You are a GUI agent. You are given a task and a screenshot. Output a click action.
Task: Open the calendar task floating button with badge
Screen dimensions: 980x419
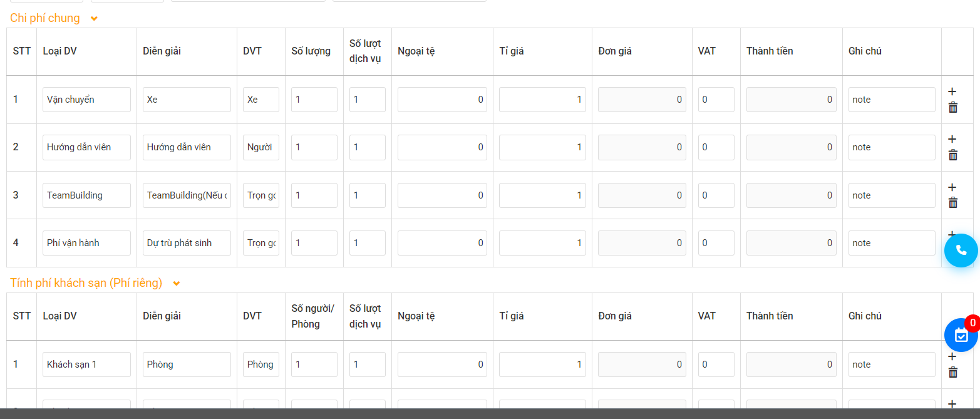961,335
